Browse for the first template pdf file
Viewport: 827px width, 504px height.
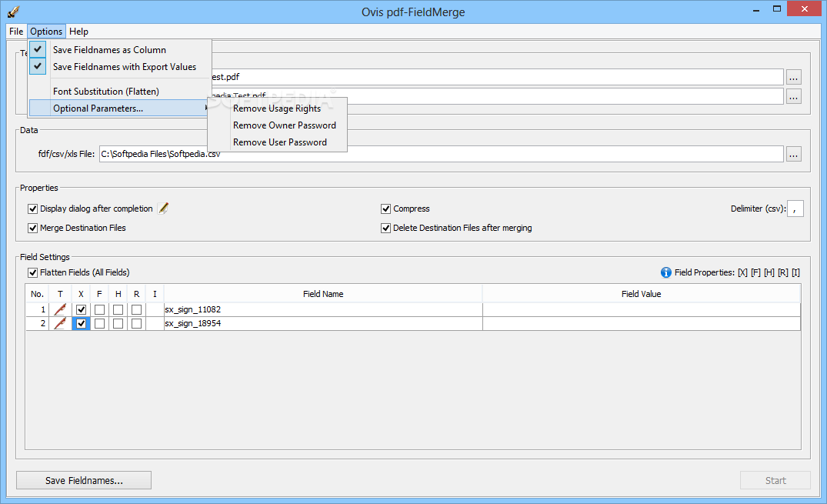click(x=794, y=77)
